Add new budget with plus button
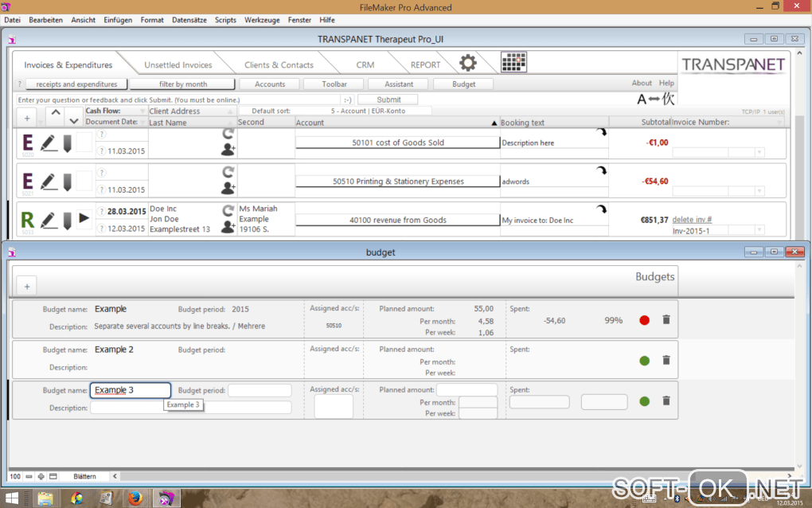Image resolution: width=812 pixels, height=508 pixels. point(27,287)
